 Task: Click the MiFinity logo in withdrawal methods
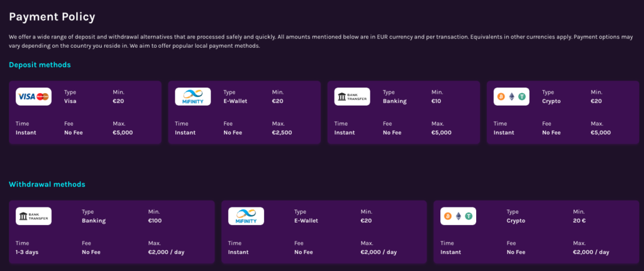(x=246, y=216)
